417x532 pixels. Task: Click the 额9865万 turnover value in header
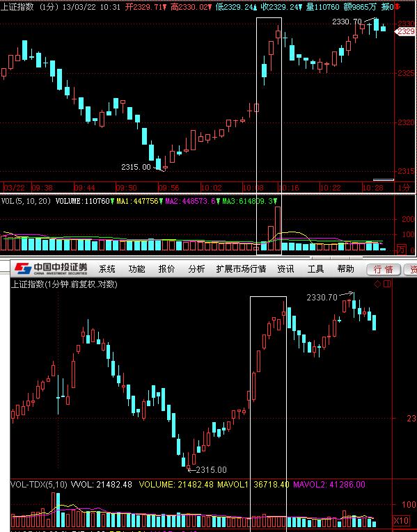[x=360, y=7]
